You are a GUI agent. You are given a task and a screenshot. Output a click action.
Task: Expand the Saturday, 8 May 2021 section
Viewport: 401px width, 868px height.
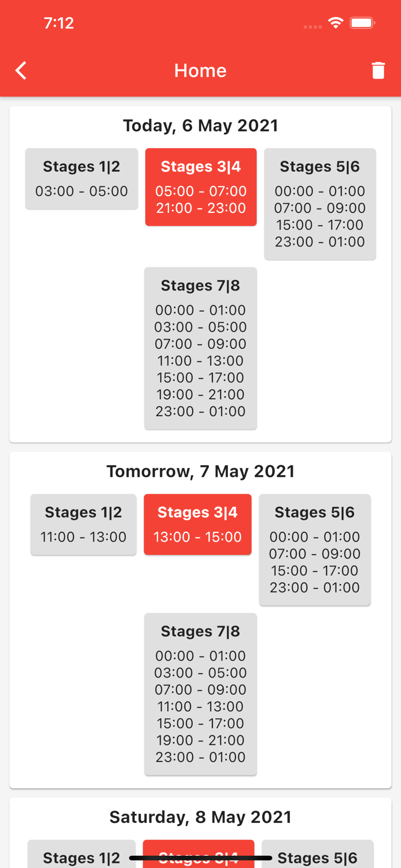pos(200,817)
